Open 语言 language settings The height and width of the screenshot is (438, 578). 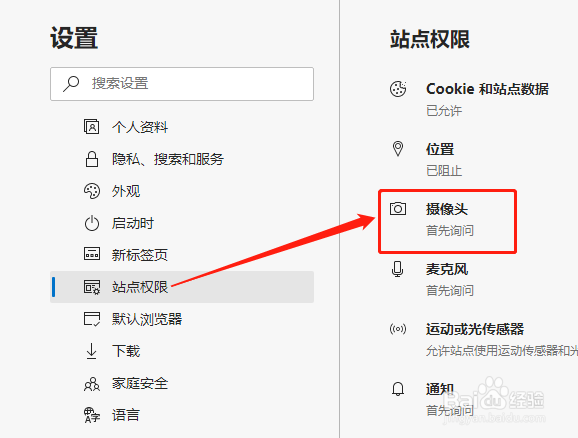[126, 415]
